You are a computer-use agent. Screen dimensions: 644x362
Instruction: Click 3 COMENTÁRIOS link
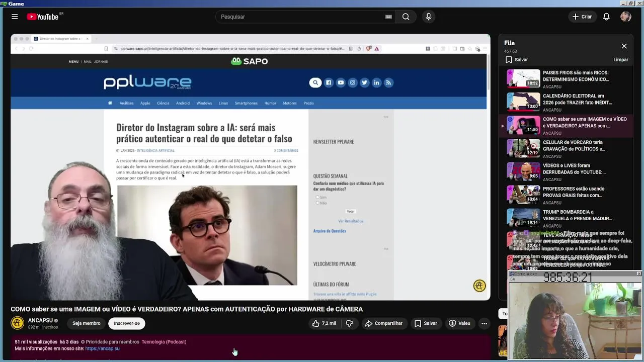pyautogui.click(x=286, y=151)
